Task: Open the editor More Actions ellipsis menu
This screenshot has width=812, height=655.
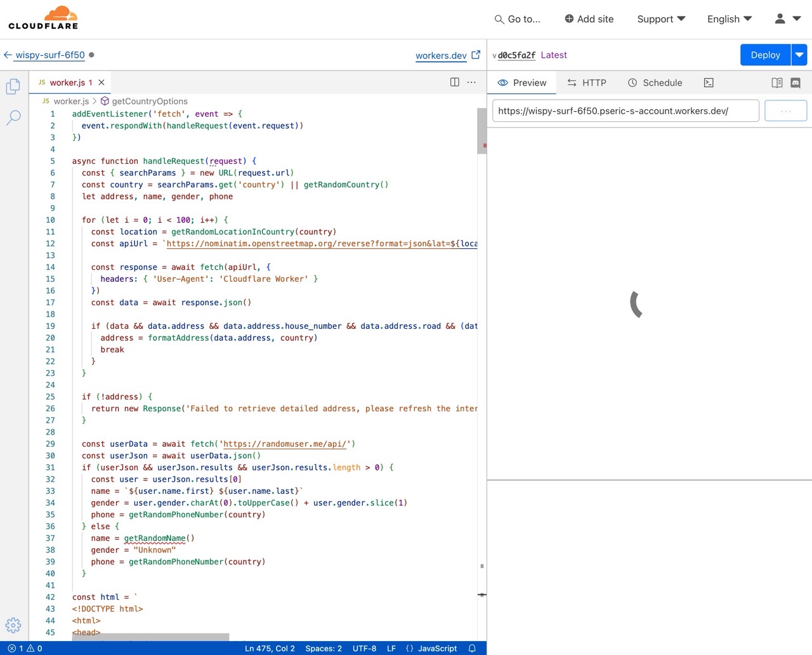Action: pos(471,83)
